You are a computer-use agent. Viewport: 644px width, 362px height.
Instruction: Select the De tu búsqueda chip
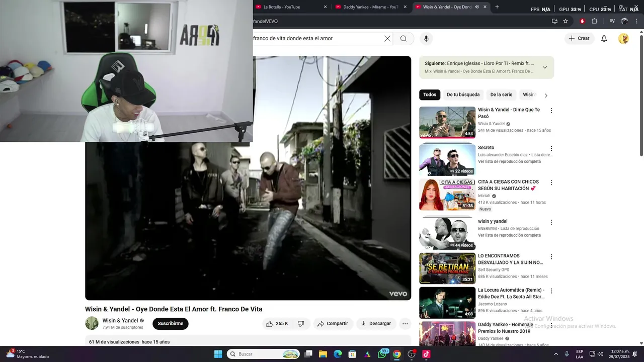click(463, 95)
